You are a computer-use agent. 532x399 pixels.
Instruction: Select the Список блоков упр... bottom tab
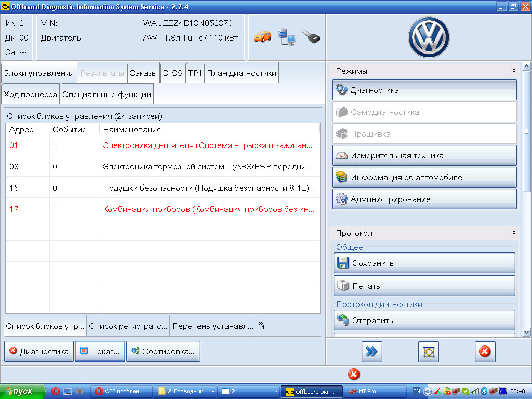pyautogui.click(x=45, y=326)
